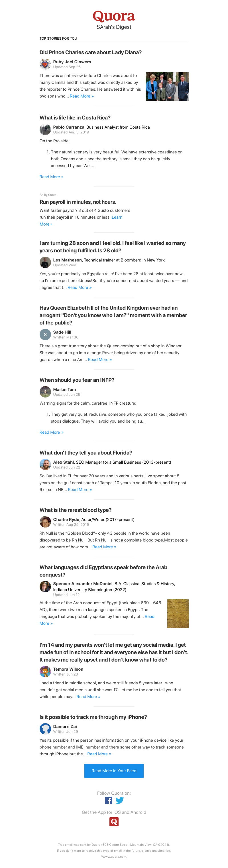Click Damarri Zai's default avatar icon
The height and width of the screenshot is (868, 228).
pos(45,729)
